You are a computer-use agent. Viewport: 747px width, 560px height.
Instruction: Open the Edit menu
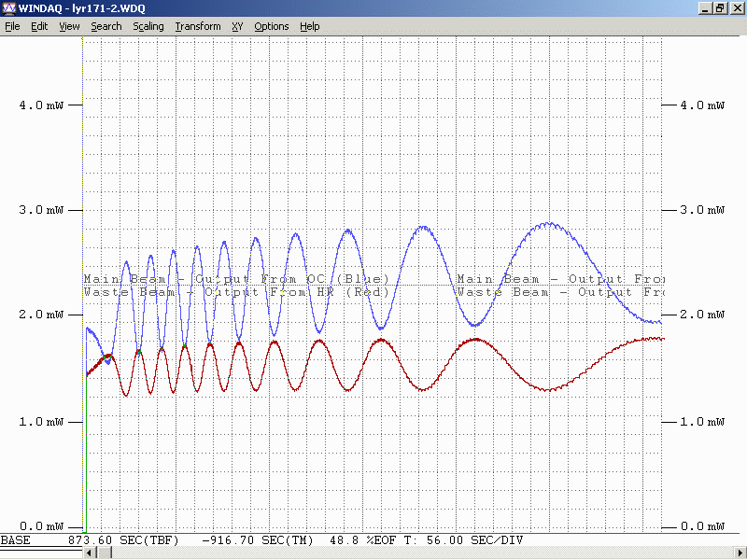[x=39, y=26]
